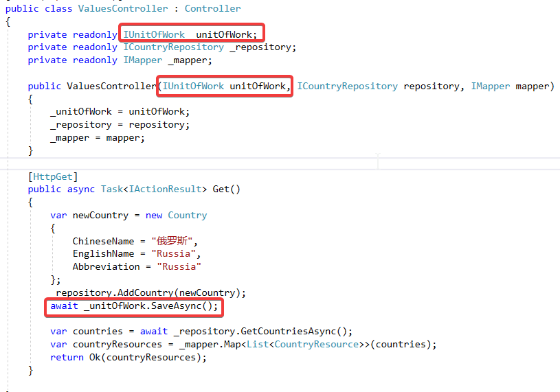
Task: Click Map in the _mapper.Map call
Action: click(x=232, y=345)
